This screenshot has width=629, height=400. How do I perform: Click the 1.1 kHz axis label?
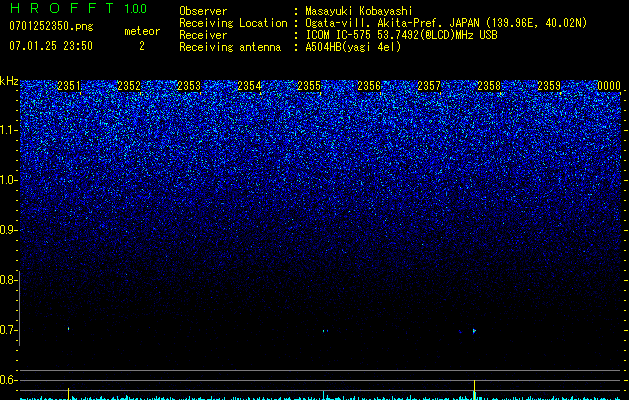(x=8, y=130)
